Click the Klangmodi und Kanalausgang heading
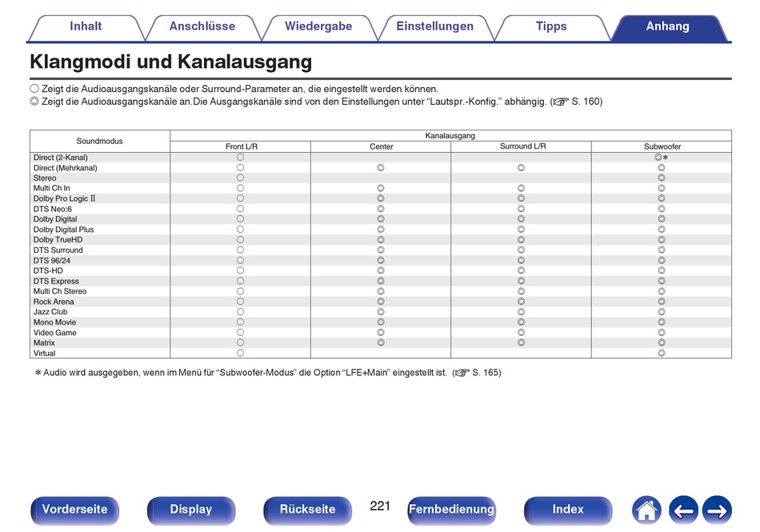The width and height of the screenshot is (760, 532). pyautogui.click(x=170, y=62)
